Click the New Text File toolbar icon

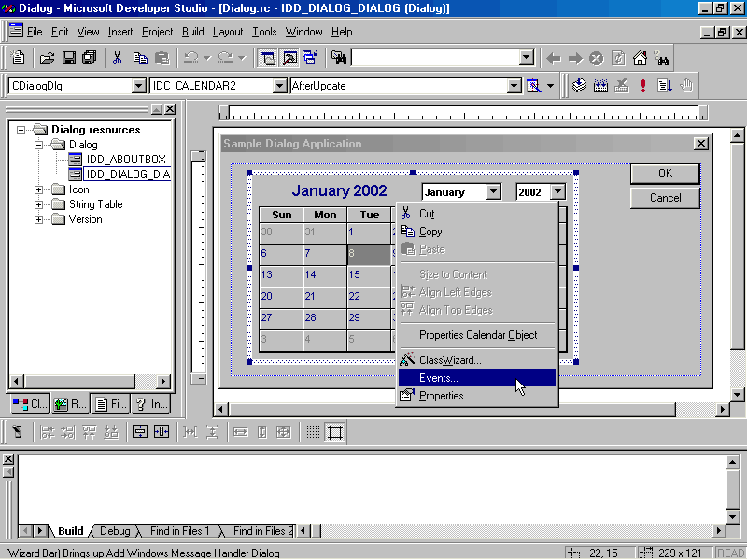(18, 58)
